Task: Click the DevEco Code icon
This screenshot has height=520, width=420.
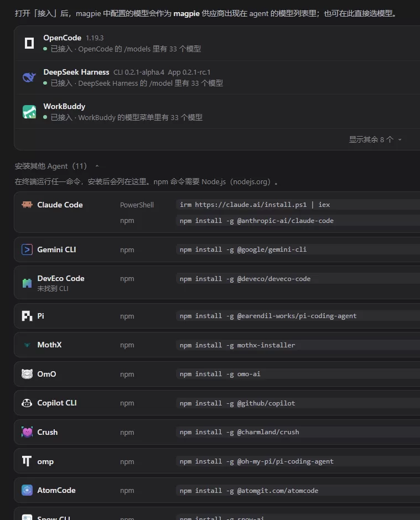Action: point(27,283)
